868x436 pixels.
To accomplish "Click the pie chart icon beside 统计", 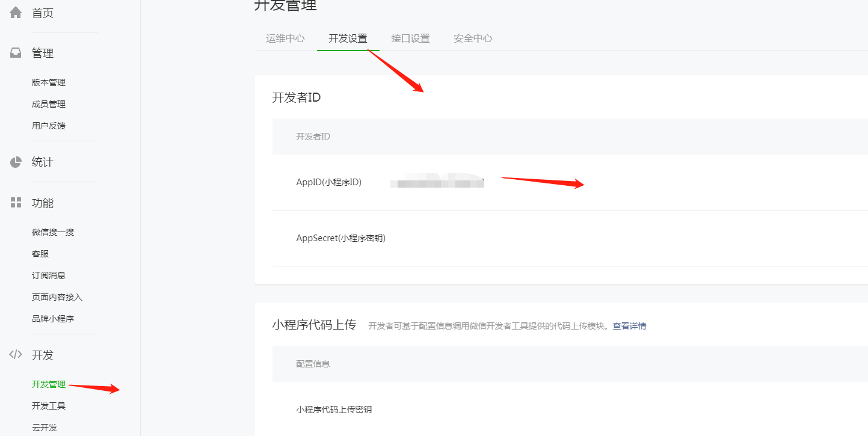I will (16, 162).
